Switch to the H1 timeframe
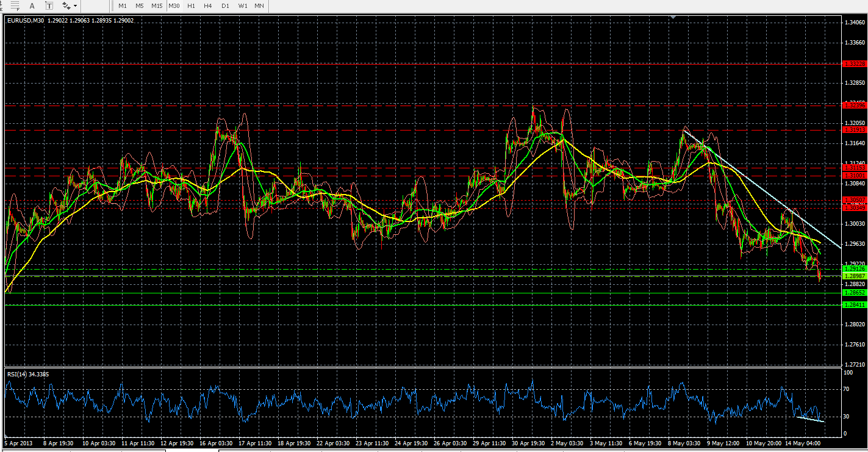 (191, 5)
